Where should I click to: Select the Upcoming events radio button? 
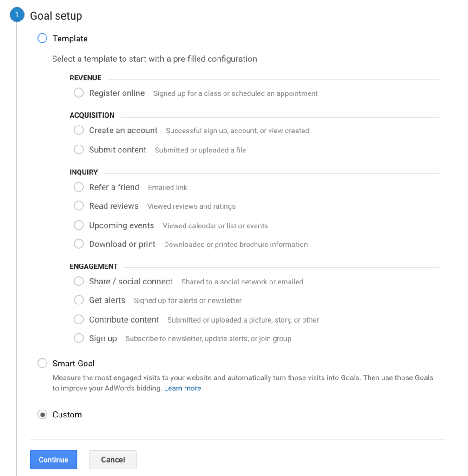click(79, 225)
